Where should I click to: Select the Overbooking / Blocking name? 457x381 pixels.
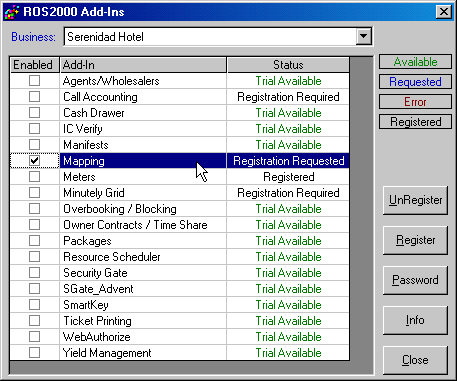pyautogui.click(x=120, y=209)
